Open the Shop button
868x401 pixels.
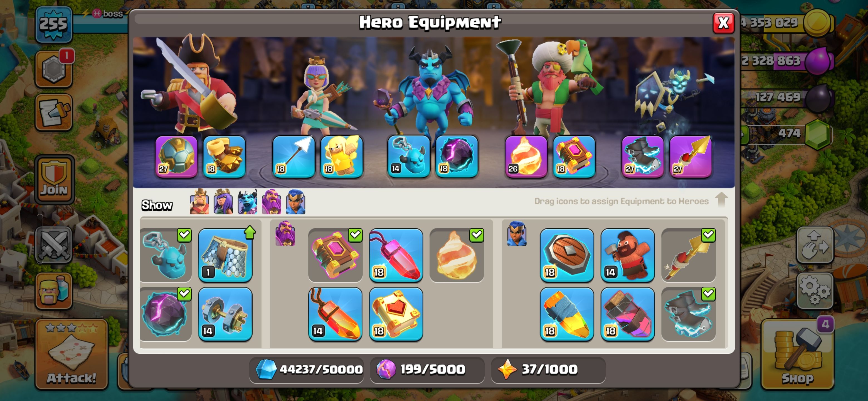(x=797, y=354)
